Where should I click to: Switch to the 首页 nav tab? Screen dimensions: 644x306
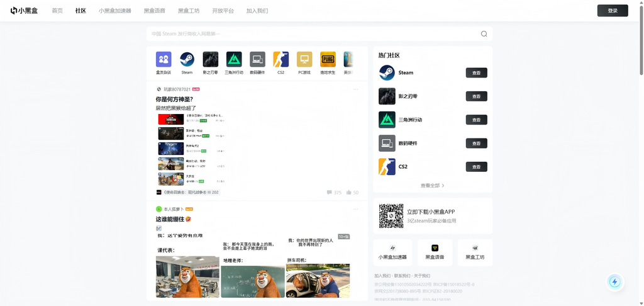pyautogui.click(x=57, y=11)
